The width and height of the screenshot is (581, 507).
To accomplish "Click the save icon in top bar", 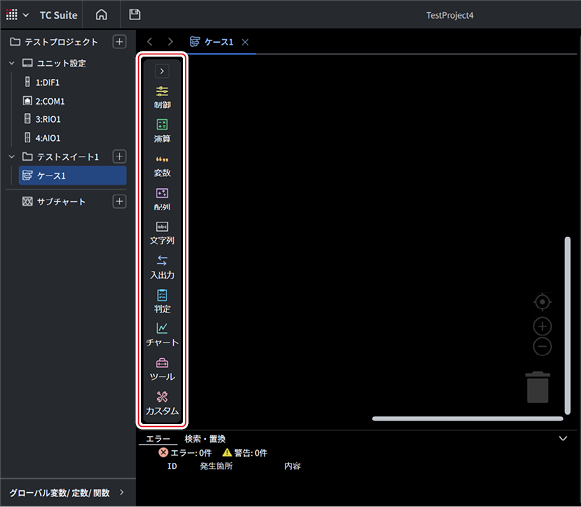I will [135, 15].
